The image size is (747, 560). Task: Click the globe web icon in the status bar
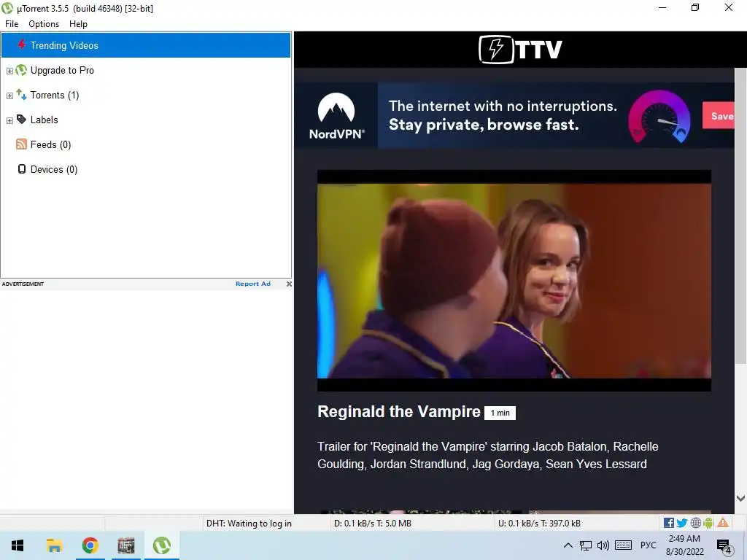[695, 523]
